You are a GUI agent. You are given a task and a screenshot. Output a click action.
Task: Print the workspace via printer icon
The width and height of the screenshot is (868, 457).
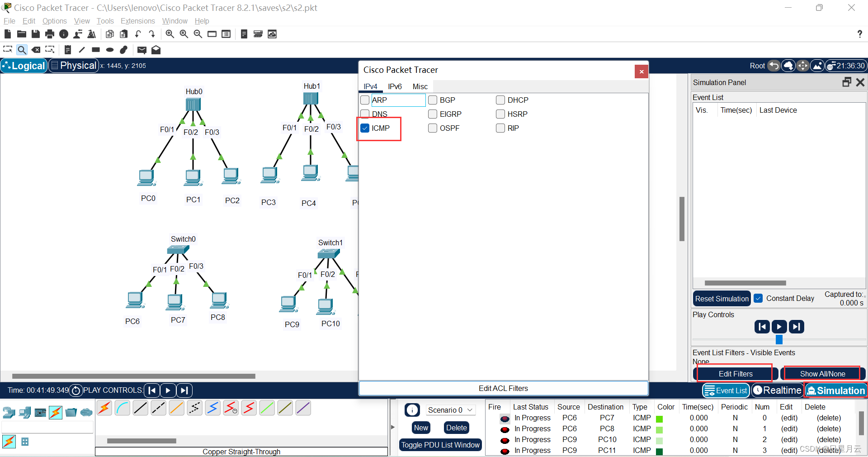click(x=50, y=34)
